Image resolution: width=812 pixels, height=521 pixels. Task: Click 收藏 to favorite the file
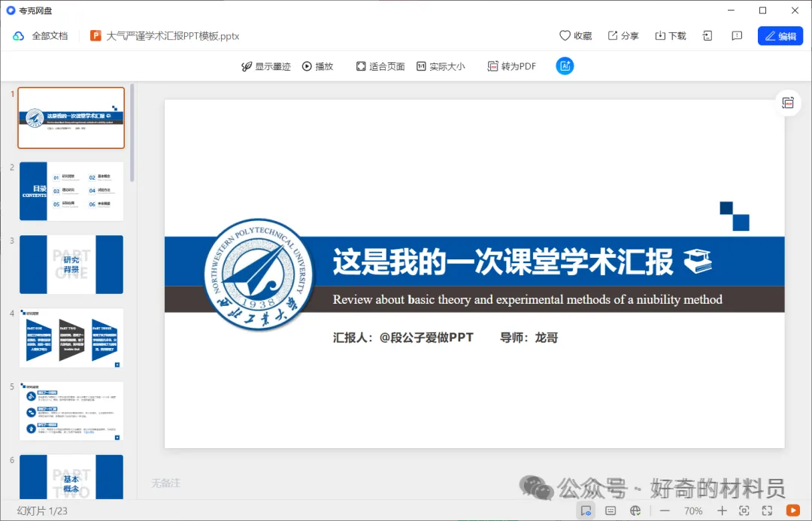[x=575, y=36]
